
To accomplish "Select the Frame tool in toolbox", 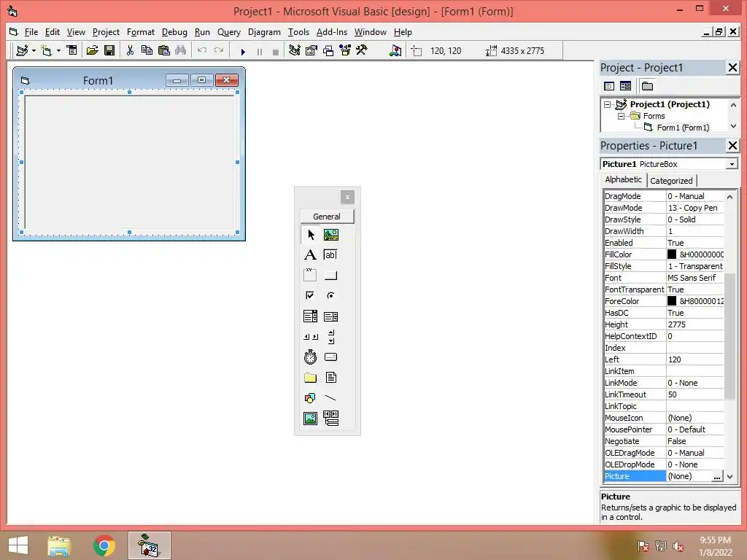I will [310, 275].
